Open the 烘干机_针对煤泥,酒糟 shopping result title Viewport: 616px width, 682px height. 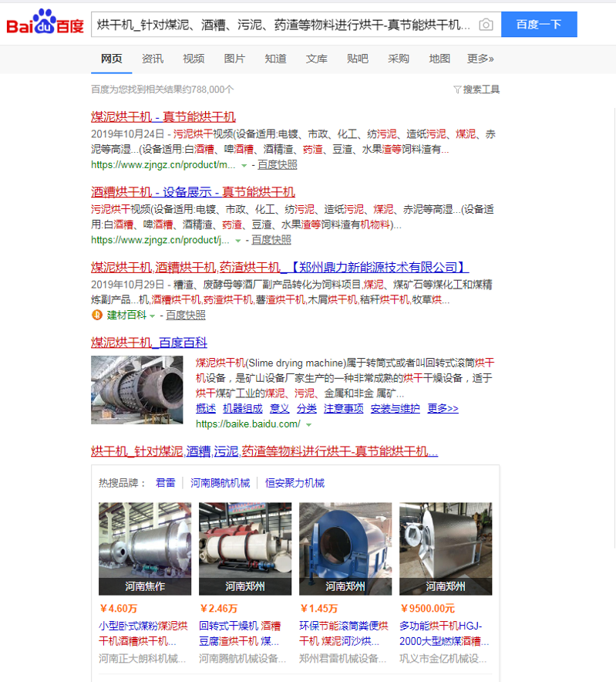[x=264, y=451]
